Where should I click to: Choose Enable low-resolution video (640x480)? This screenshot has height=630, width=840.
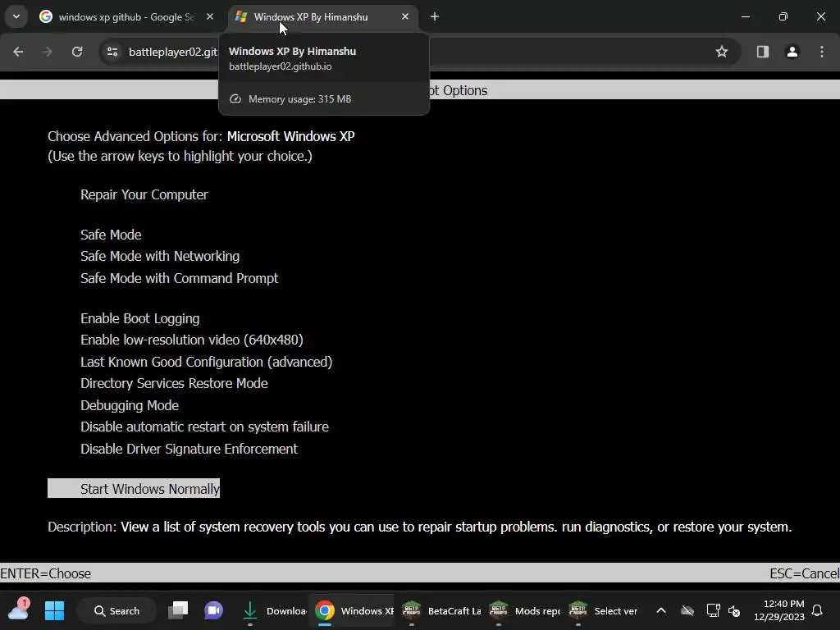tap(192, 340)
